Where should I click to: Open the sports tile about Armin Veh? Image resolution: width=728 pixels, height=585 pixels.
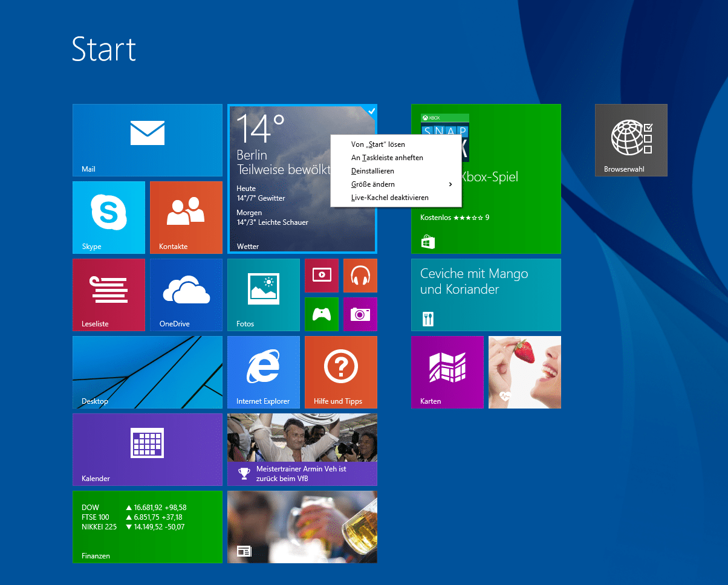click(x=302, y=450)
